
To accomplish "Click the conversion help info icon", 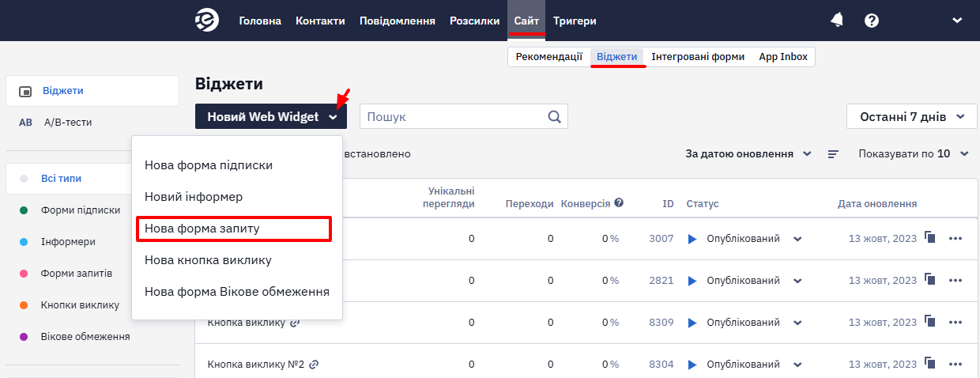I will pyautogui.click(x=619, y=202).
